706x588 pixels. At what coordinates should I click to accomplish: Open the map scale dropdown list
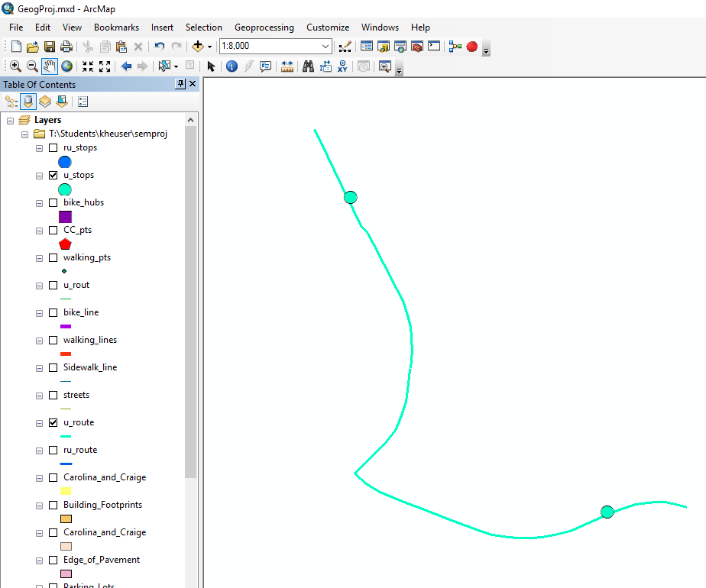pyautogui.click(x=327, y=46)
